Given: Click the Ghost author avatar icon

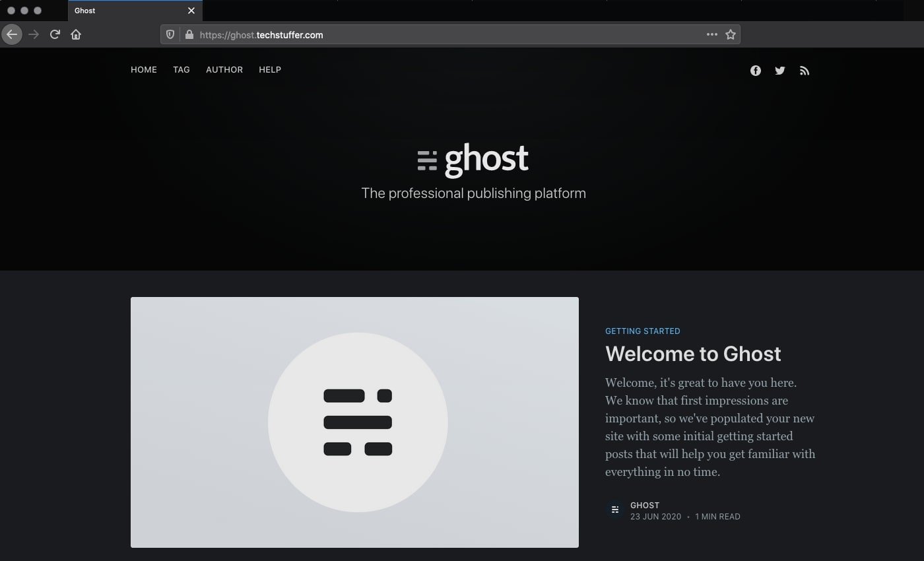Looking at the screenshot, I should pyautogui.click(x=615, y=510).
